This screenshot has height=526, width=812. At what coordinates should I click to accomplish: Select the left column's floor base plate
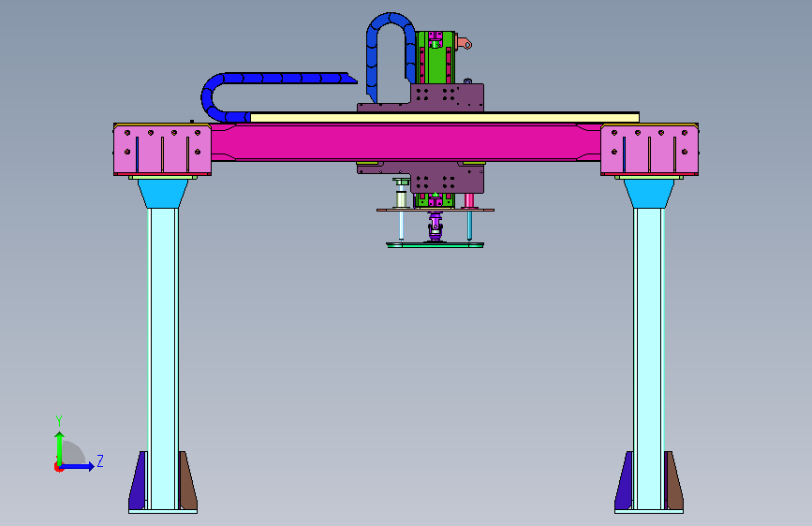tap(163, 512)
